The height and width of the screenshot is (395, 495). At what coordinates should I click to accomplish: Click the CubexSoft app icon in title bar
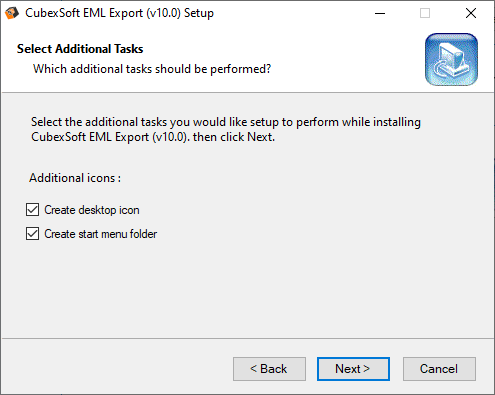click(x=12, y=13)
